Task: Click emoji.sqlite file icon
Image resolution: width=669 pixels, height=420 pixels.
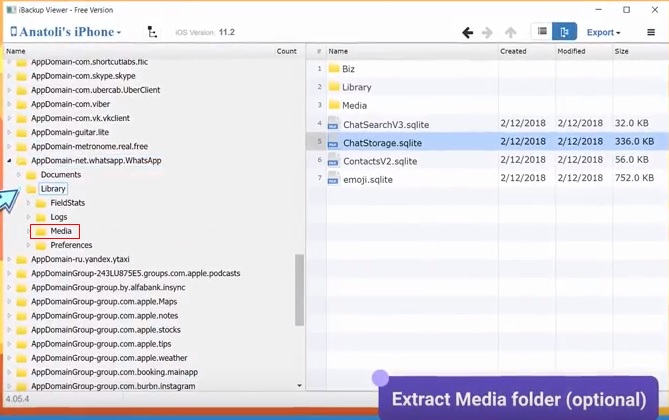Action: tap(333, 178)
